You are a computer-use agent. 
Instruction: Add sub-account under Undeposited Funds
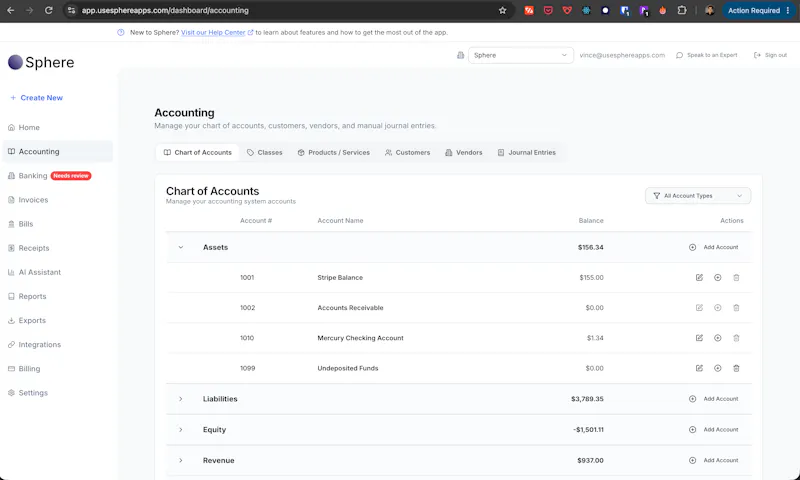(x=717, y=368)
